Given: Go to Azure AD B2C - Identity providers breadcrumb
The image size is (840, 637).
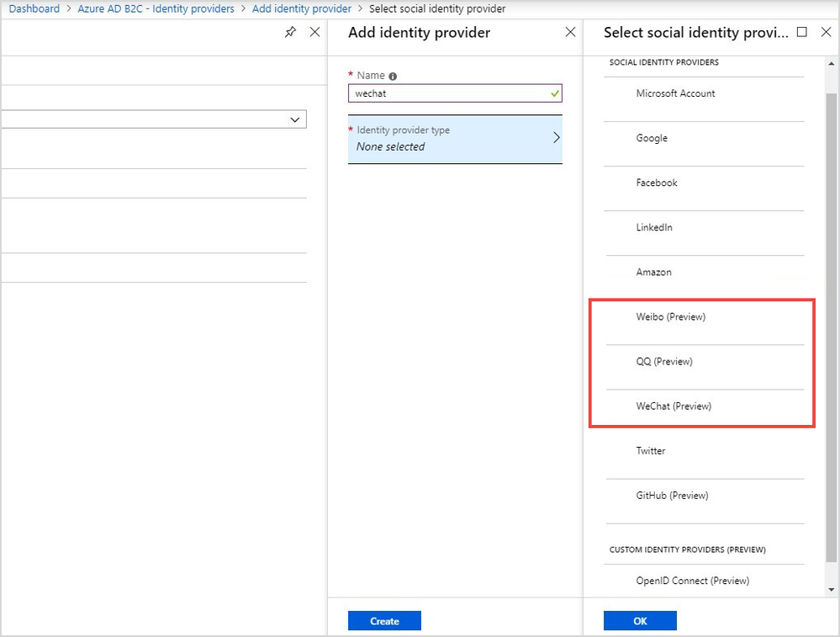Looking at the screenshot, I should click(x=156, y=8).
